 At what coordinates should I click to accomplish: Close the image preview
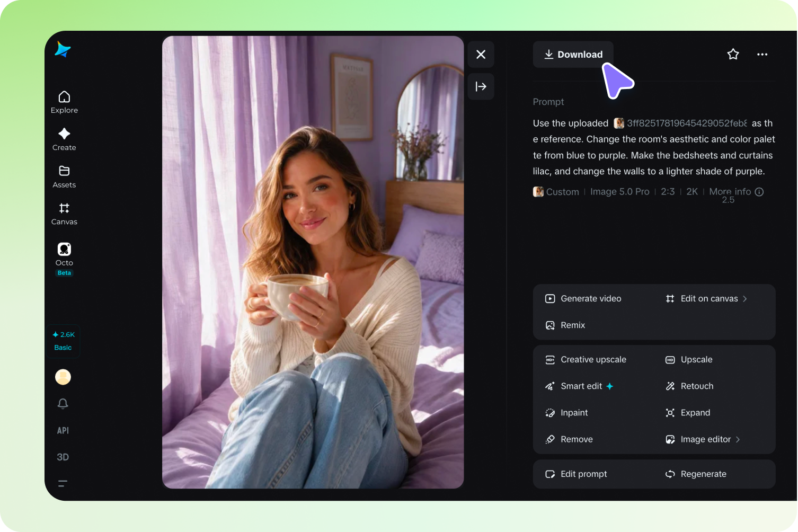point(481,55)
